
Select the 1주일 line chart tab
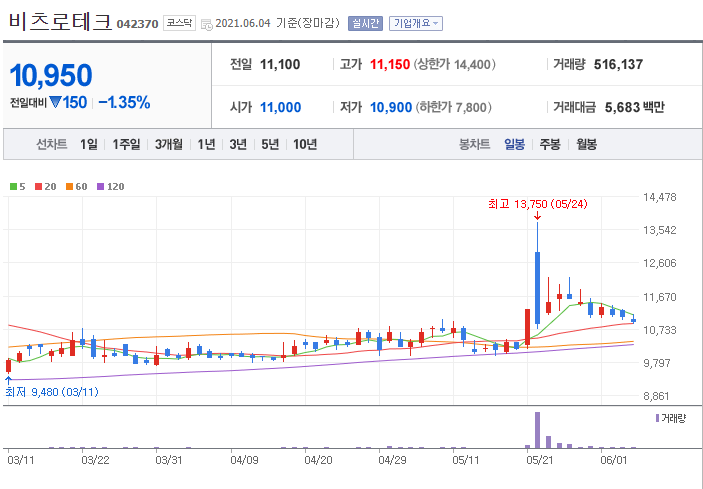(126, 144)
